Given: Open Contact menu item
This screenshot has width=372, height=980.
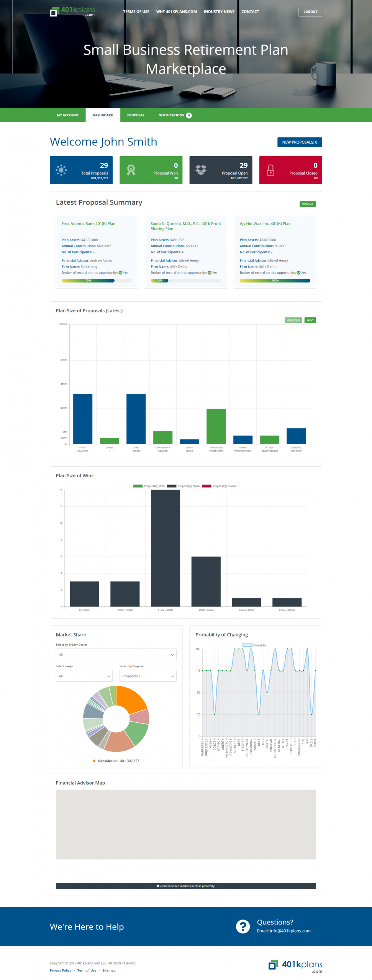Looking at the screenshot, I should click(x=250, y=11).
